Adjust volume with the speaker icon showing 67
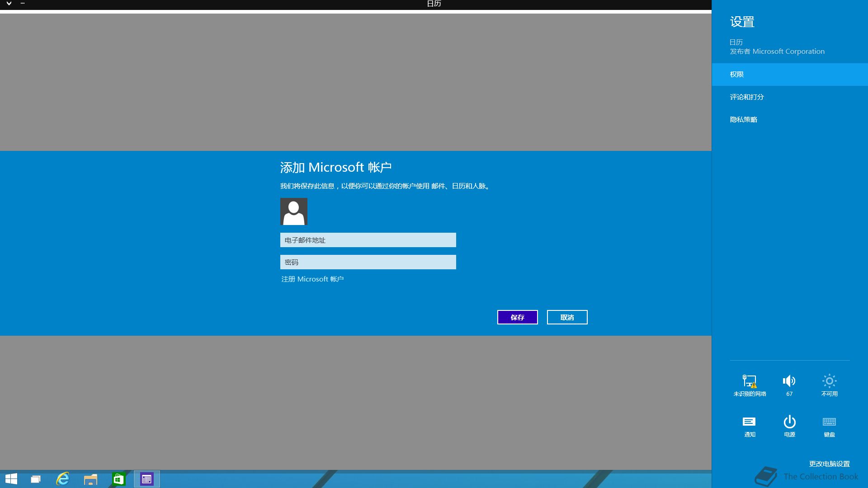 [x=789, y=385]
